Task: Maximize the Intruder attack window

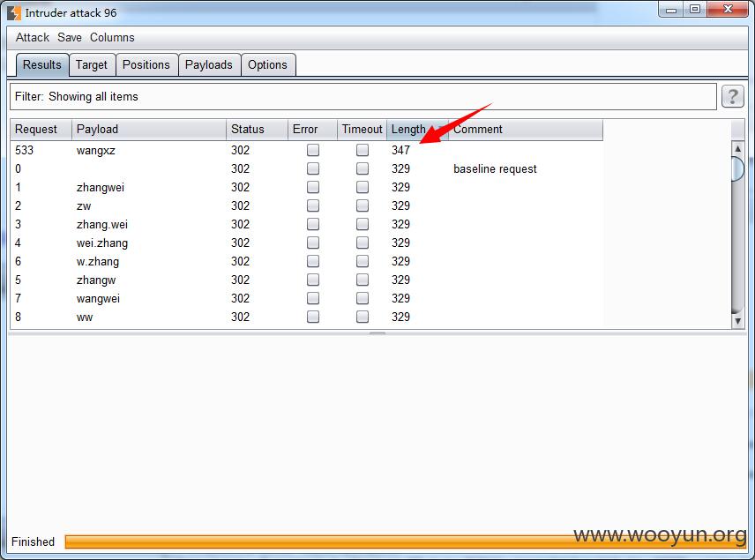Action: 695,9
